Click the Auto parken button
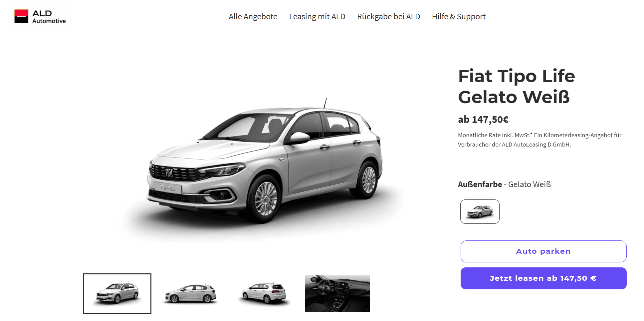 [543, 251]
